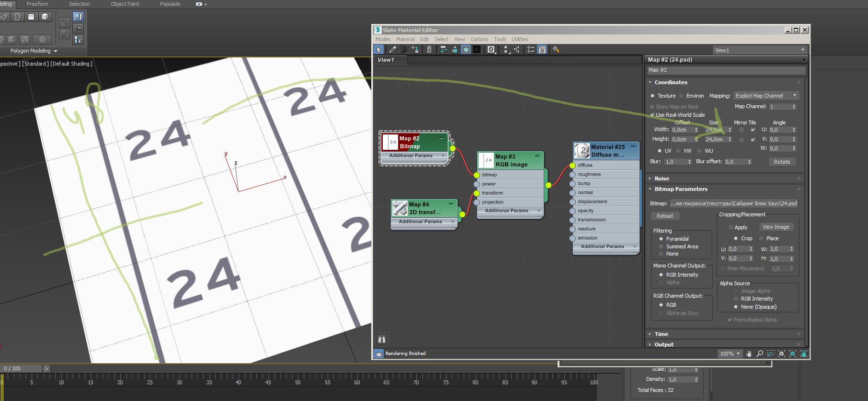Switch to the Object Paint ribbon tab
868x401 pixels.
tap(125, 4)
